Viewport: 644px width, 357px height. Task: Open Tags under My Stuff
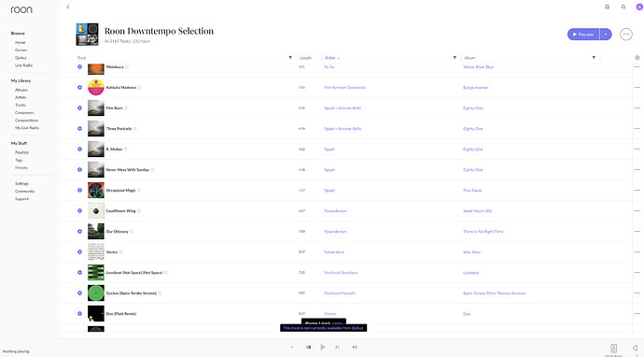coord(19,160)
